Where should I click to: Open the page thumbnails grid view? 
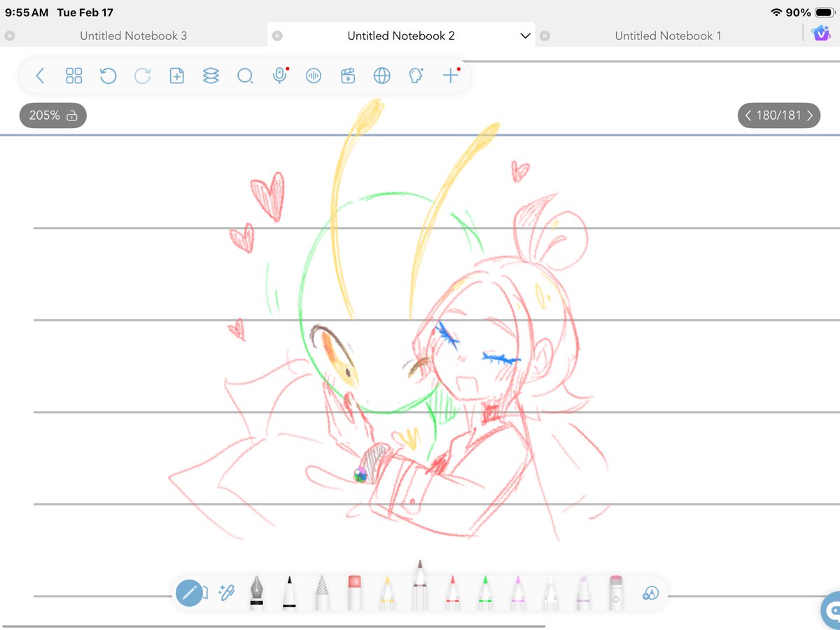(73, 76)
